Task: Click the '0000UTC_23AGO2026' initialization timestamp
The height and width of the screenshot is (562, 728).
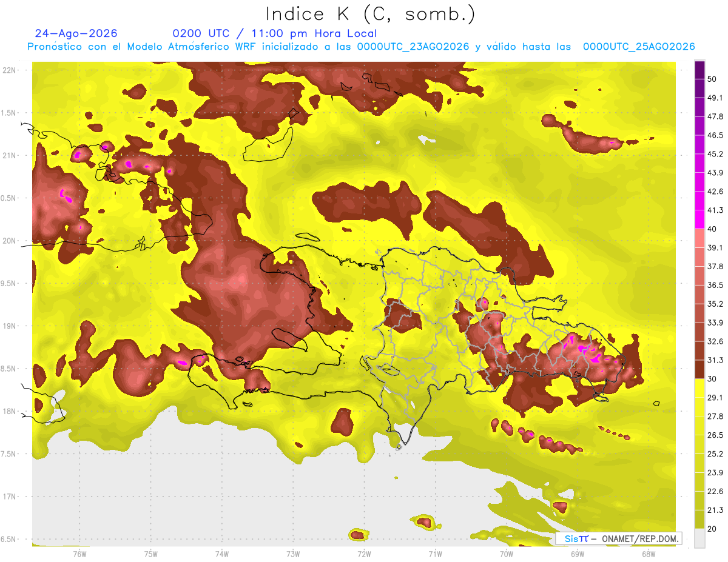Action: pyautogui.click(x=413, y=47)
